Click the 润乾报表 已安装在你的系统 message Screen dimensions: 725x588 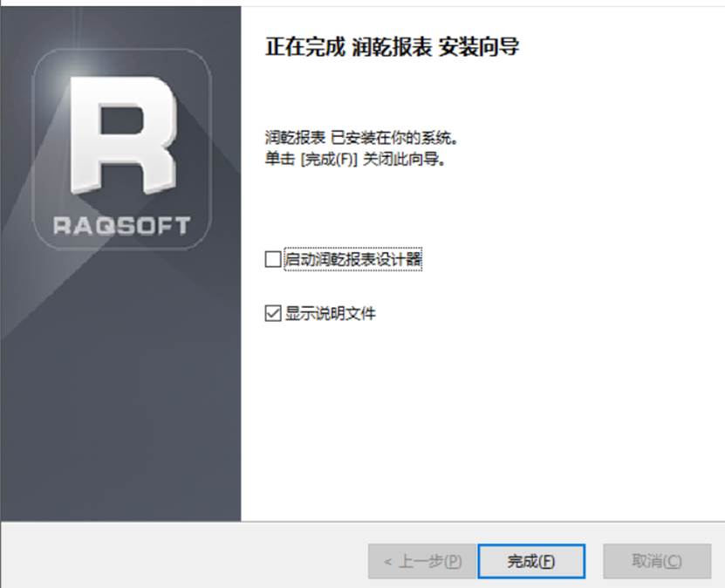pos(361,138)
